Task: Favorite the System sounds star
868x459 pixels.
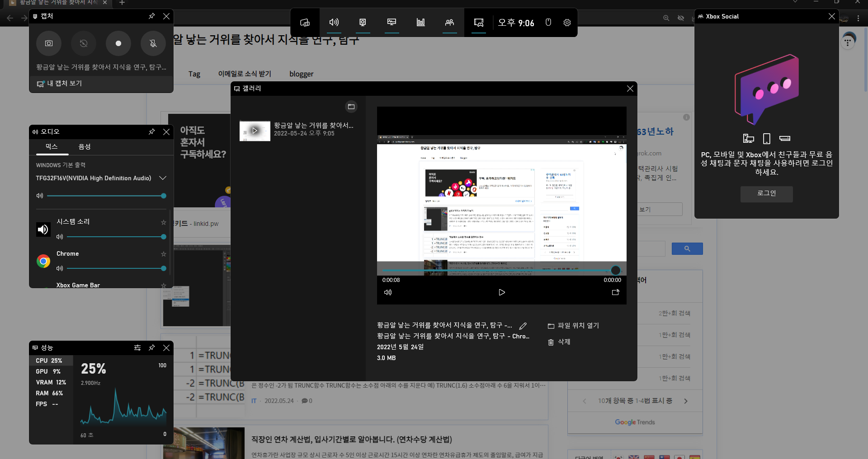Action: pyautogui.click(x=164, y=222)
